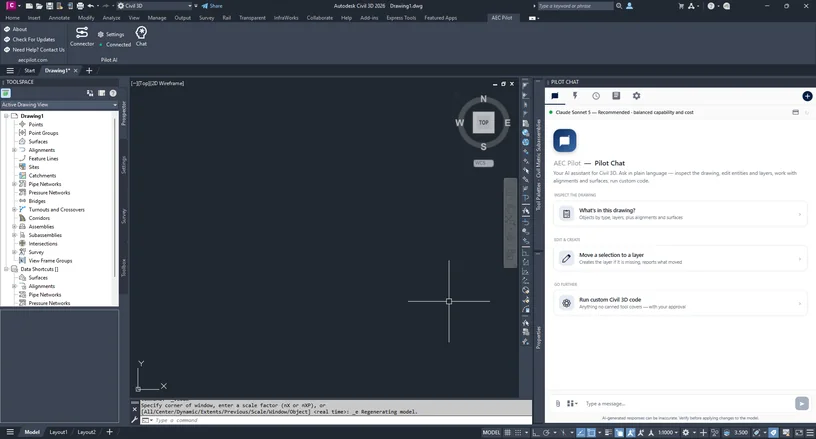Open Pilot AI Settings in the ribbon
The width and height of the screenshot is (816, 439).
point(111,34)
